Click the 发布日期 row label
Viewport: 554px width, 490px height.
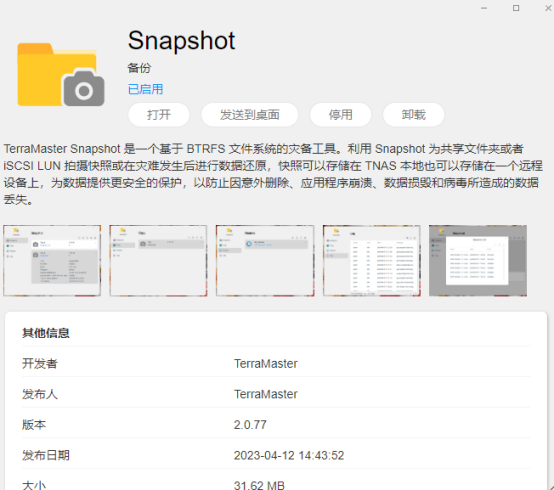pos(46,455)
